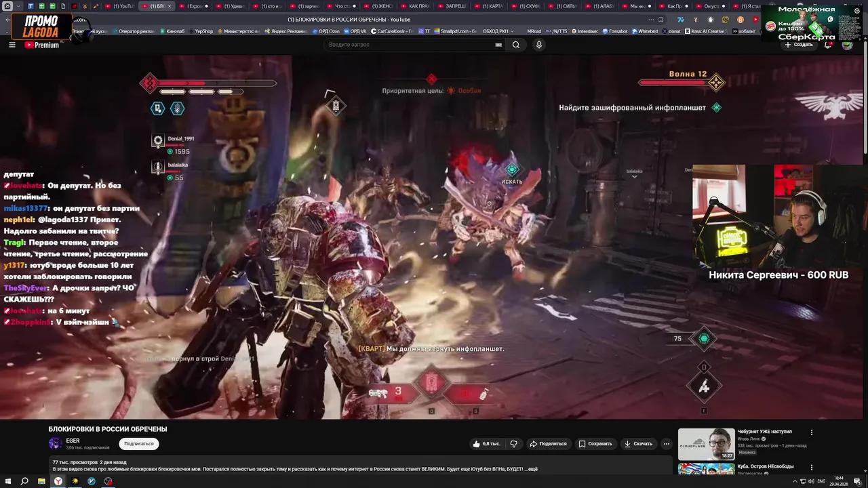The width and height of the screenshot is (868, 488).
Task: Open the Windows Start menu
Action: (x=7, y=481)
